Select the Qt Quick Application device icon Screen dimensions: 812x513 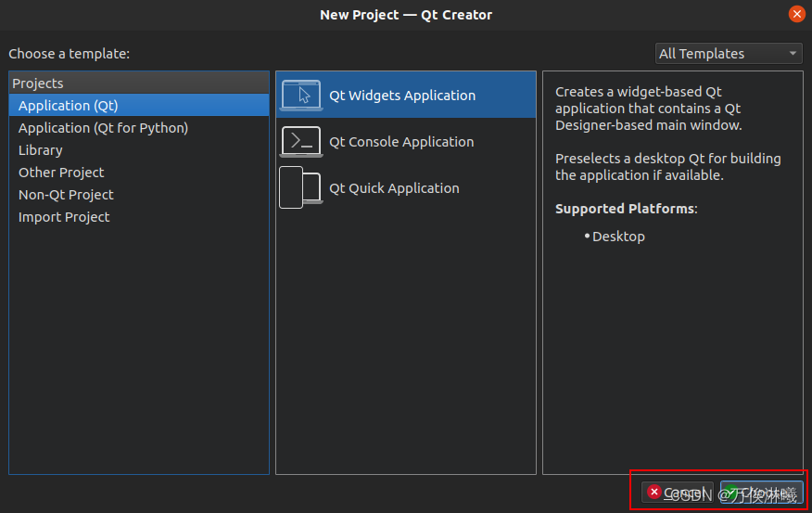pyautogui.click(x=301, y=187)
